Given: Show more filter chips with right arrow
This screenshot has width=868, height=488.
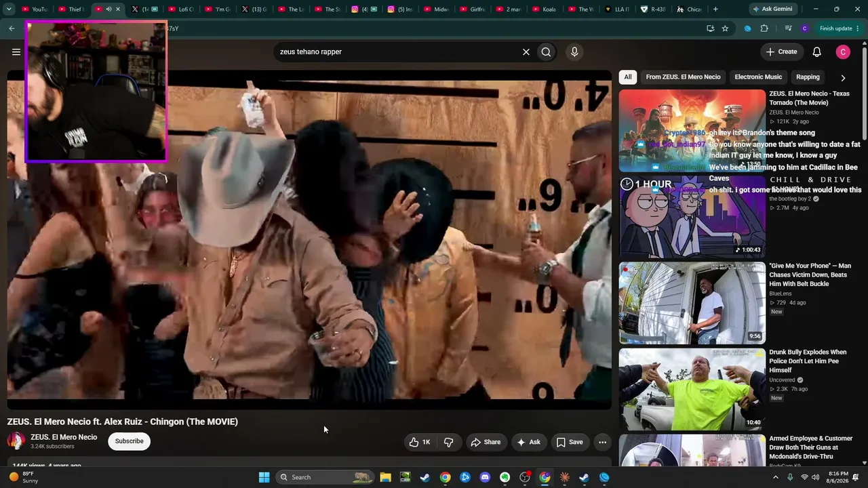Looking at the screenshot, I should coord(843,77).
